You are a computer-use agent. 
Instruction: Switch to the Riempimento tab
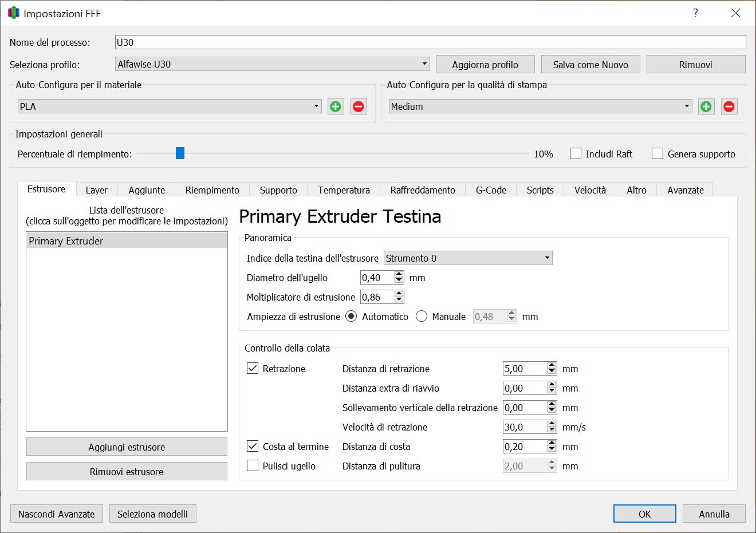[212, 190]
